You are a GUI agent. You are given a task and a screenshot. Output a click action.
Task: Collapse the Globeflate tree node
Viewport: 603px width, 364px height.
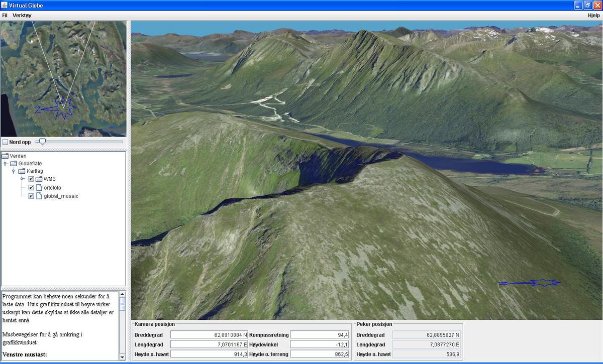(x=6, y=164)
